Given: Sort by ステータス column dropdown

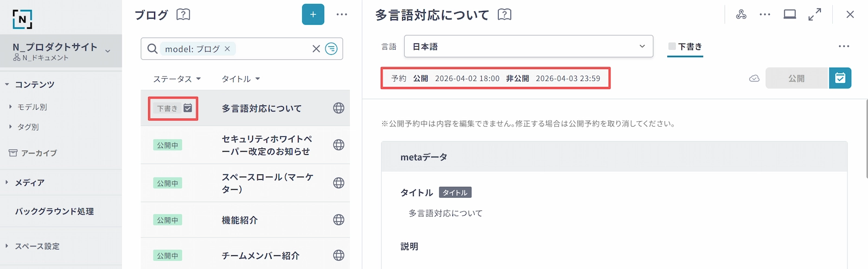Looking at the screenshot, I should (x=177, y=79).
